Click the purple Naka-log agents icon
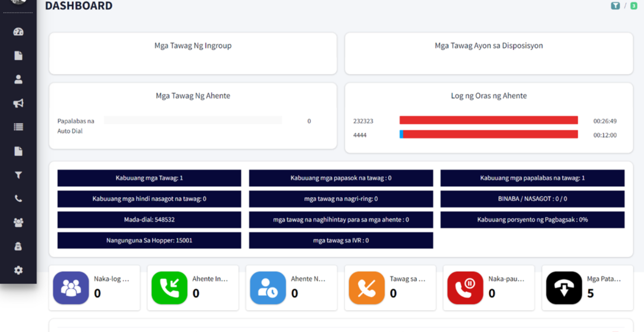The width and height of the screenshot is (644, 332). coord(71,288)
